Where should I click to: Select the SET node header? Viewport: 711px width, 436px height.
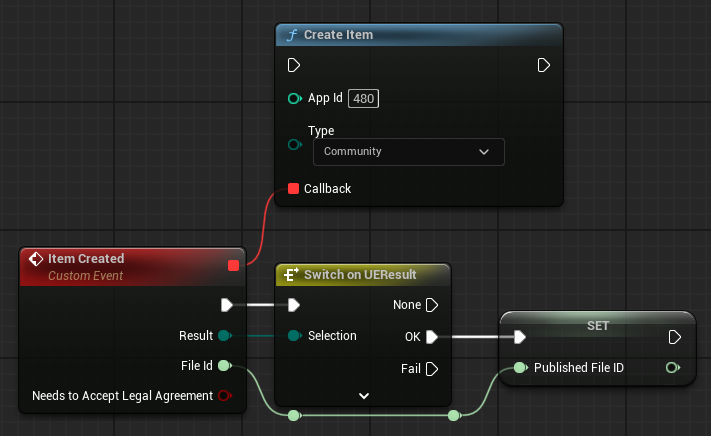point(596,324)
